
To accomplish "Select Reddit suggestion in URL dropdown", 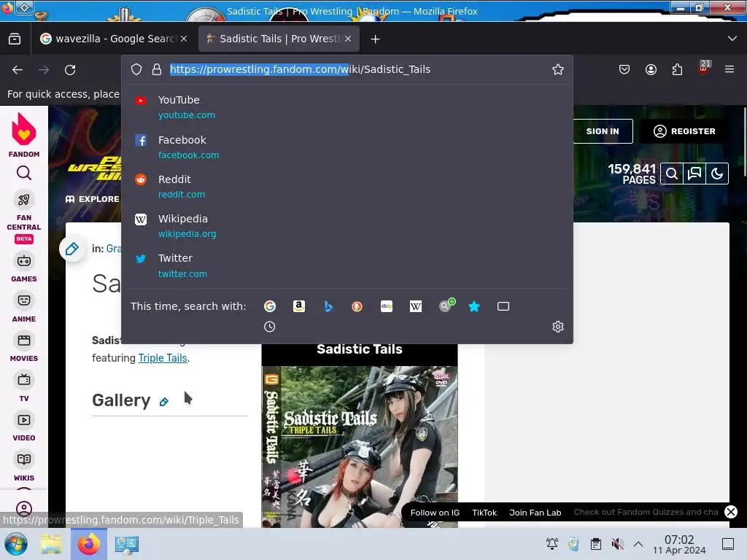I will [347, 186].
